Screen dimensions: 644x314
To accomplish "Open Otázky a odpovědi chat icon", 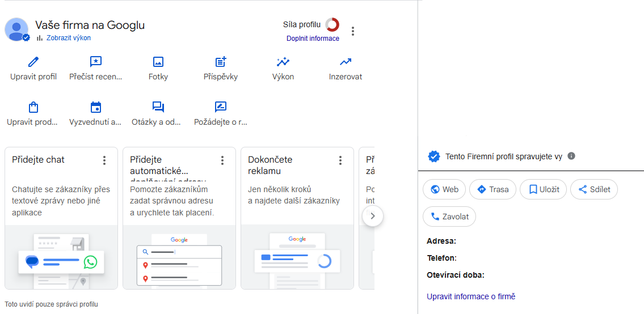I will click(x=158, y=107).
